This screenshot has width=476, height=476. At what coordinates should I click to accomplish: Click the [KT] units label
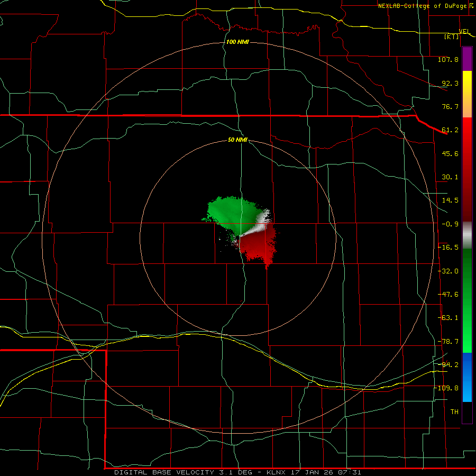[x=452, y=36]
